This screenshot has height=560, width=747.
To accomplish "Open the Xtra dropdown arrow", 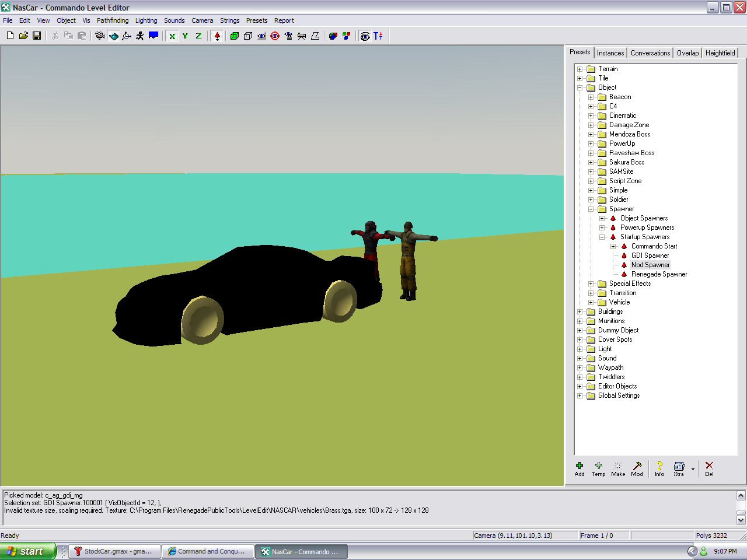I will (x=693, y=469).
